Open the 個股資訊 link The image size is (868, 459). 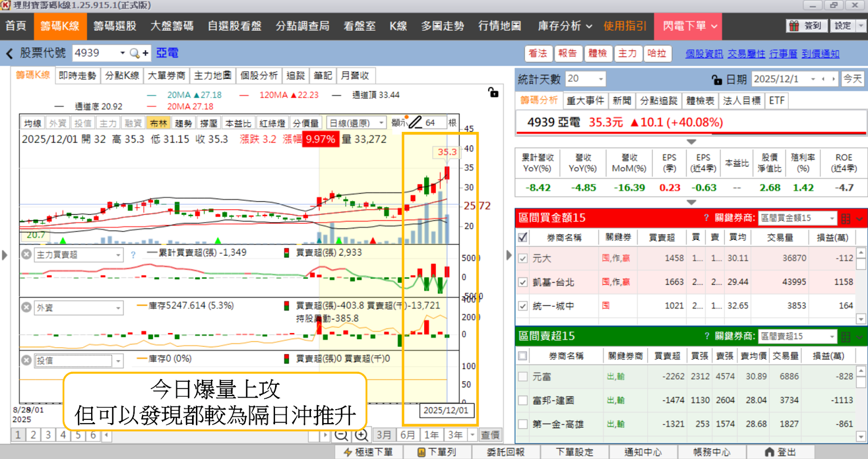704,54
